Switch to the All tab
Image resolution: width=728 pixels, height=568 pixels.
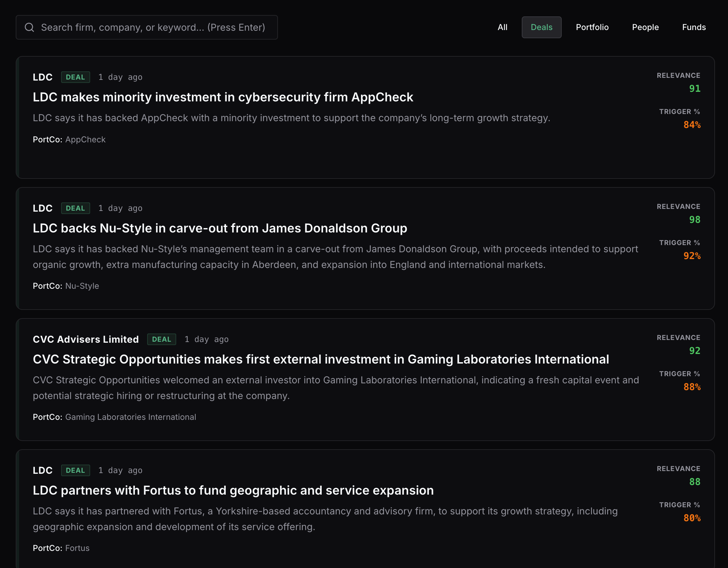(502, 27)
